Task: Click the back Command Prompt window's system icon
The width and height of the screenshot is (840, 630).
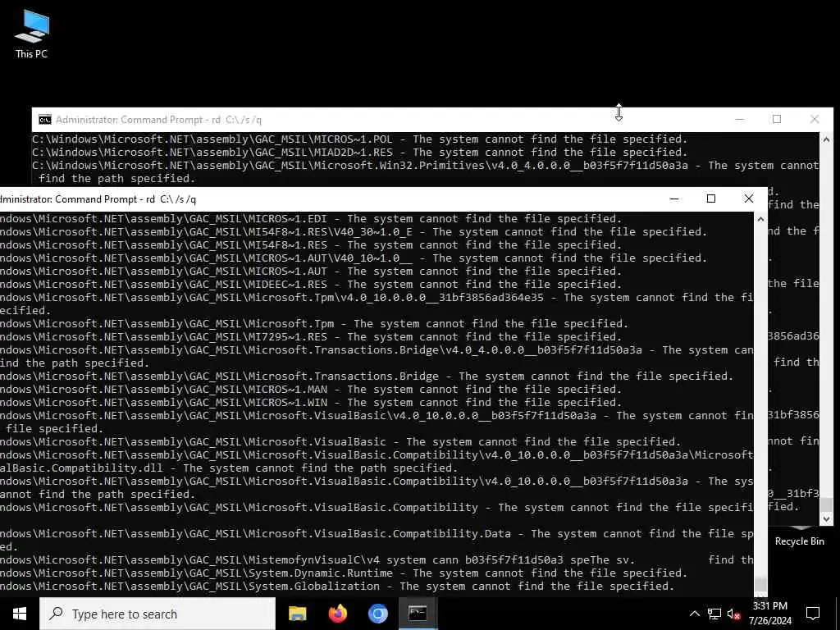Action: pyautogui.click(x=45, y=120)
